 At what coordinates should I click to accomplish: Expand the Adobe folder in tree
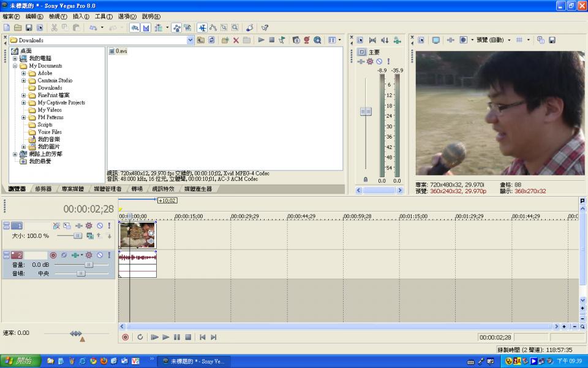point(24,73)
